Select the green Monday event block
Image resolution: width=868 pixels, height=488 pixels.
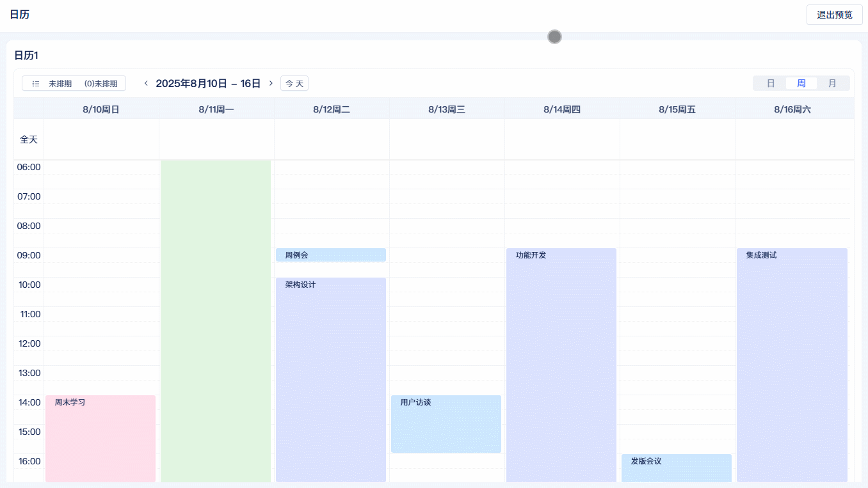pos(216,321)
